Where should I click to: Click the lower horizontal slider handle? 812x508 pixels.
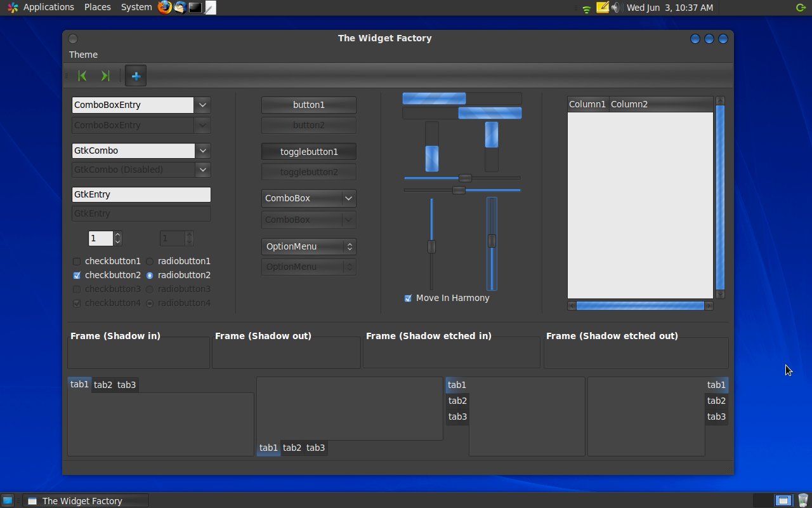click(459, 190)
